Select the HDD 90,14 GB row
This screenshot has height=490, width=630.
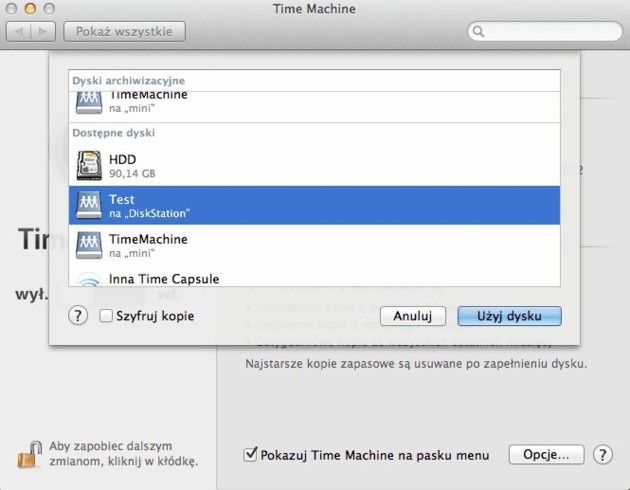[314, 166]
